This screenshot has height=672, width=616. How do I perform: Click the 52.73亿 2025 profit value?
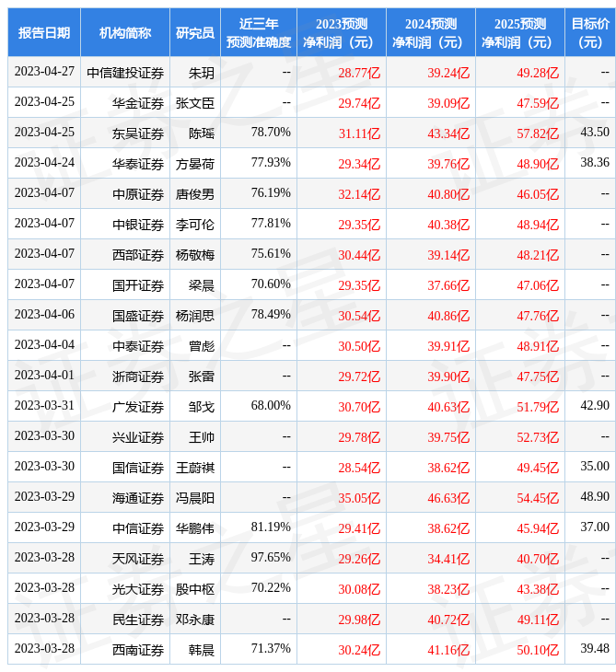pyautogui.click(x=538, y=437)
